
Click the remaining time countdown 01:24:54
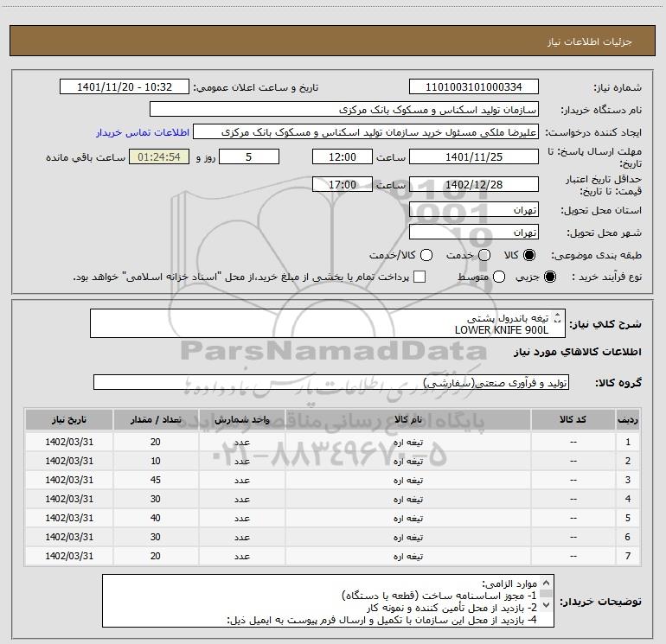(x=159, y=156)
